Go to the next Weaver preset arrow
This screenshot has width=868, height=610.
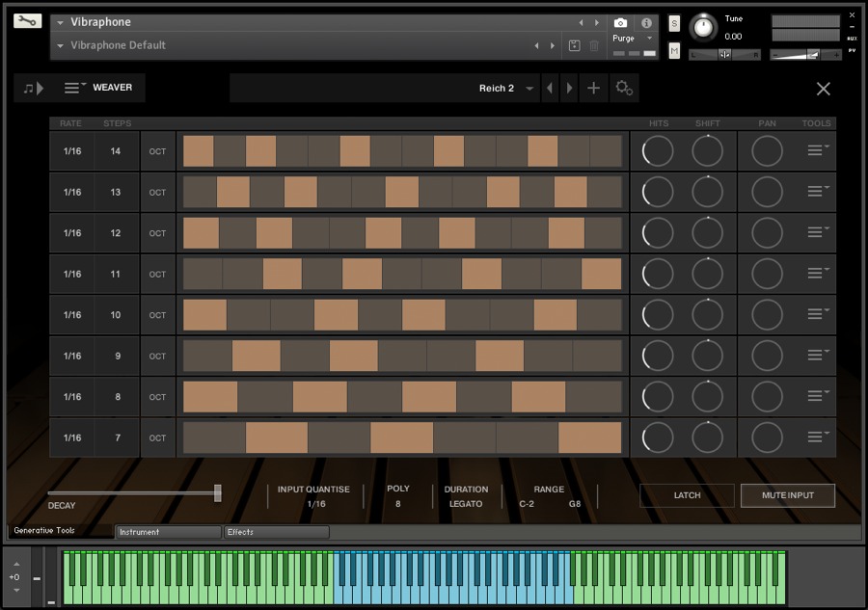[570, 88]
